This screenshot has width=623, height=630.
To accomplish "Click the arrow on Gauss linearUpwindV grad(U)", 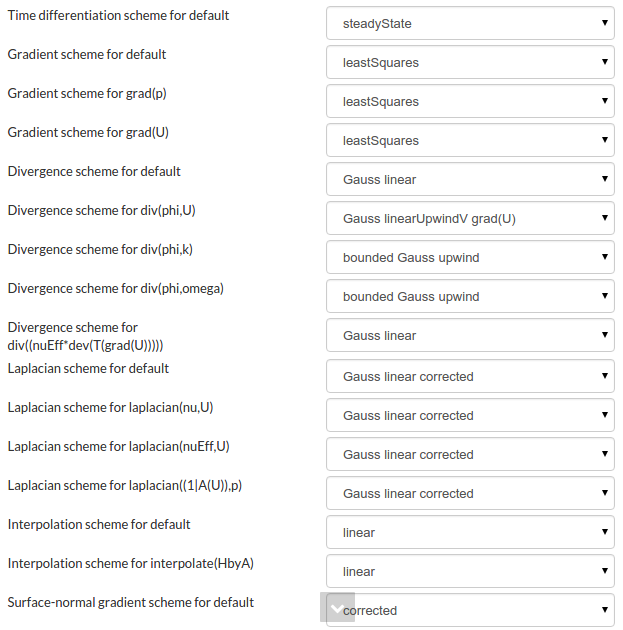I will 604,218.
